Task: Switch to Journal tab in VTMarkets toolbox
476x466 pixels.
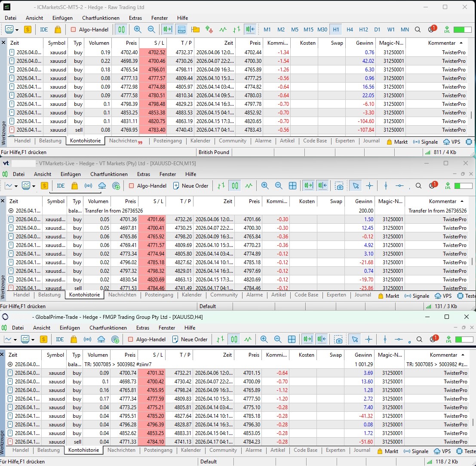Action: pos(362,295)
